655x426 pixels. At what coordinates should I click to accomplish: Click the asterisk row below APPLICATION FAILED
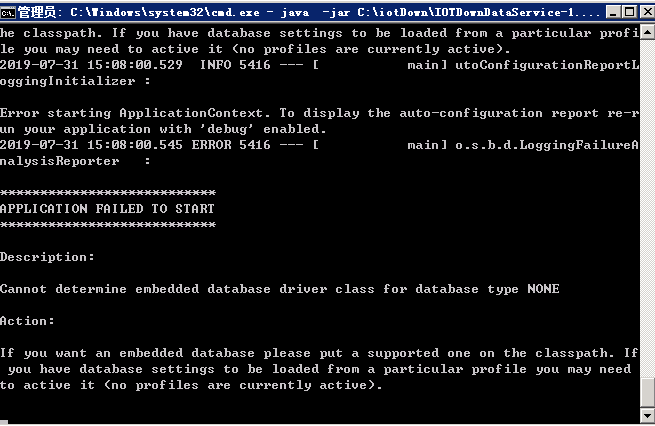[x=108, y=225]
